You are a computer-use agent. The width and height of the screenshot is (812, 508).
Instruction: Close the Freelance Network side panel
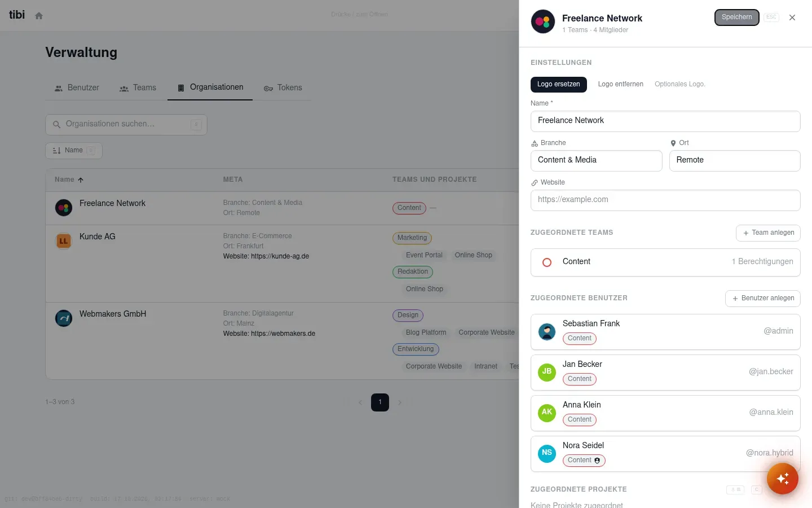792,17
